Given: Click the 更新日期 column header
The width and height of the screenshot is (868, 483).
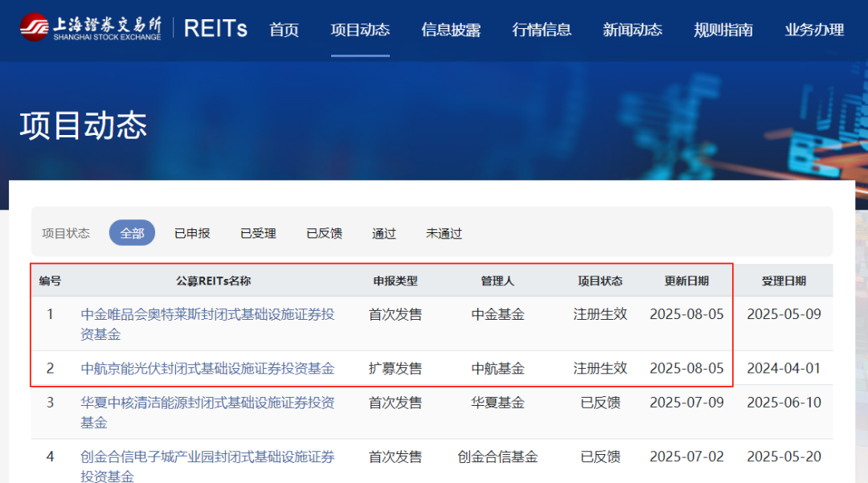Looking at the screenshot, I should 686,281.
